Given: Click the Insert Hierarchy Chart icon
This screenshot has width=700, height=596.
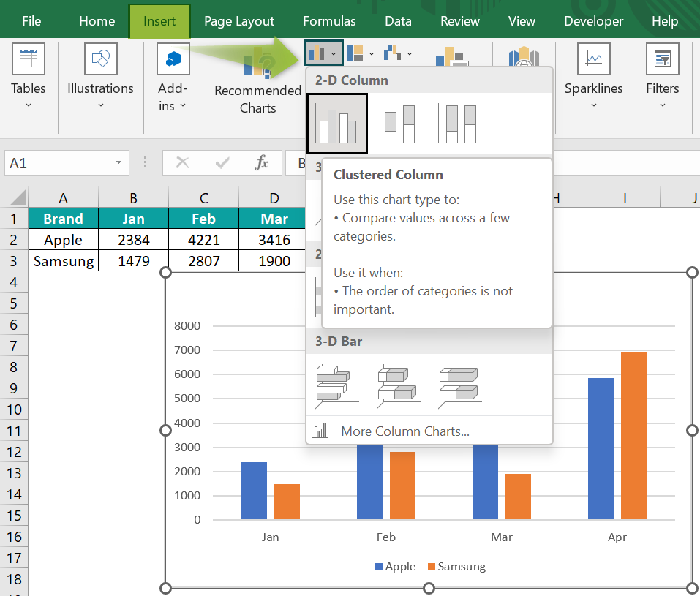Looking at the screenshot, I should tap(356, 53).
